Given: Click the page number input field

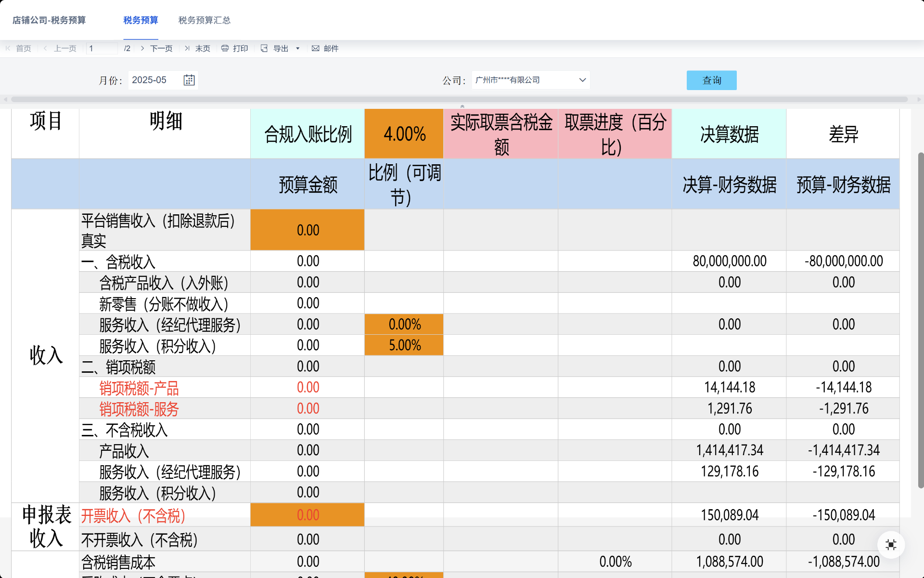Looking at the screenshot, I should 102,48.
